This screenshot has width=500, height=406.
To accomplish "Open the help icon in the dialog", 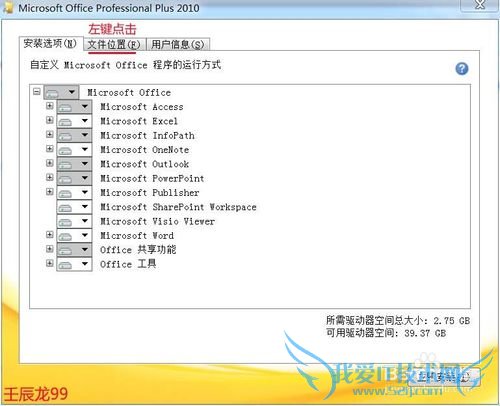I will tap(462, 69).
